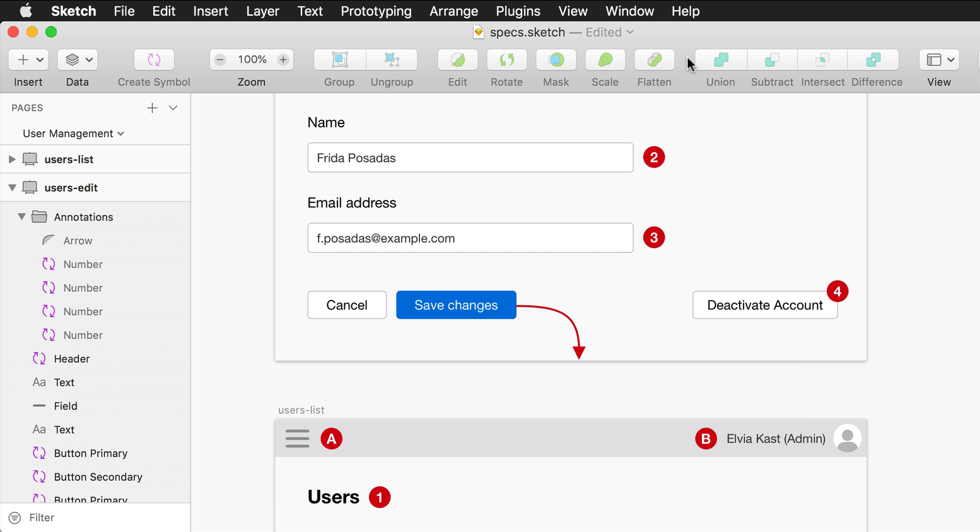Select the Scale tool
The image size is (980, 532).
[x=605, y=60]
